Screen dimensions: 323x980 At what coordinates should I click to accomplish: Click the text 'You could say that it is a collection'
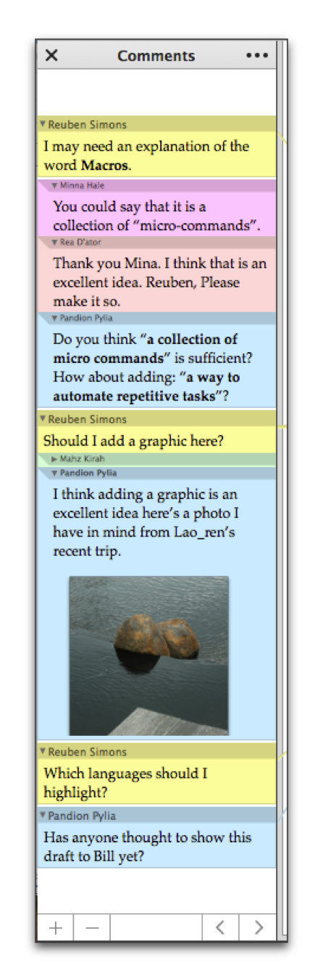[x=156, y=216]
